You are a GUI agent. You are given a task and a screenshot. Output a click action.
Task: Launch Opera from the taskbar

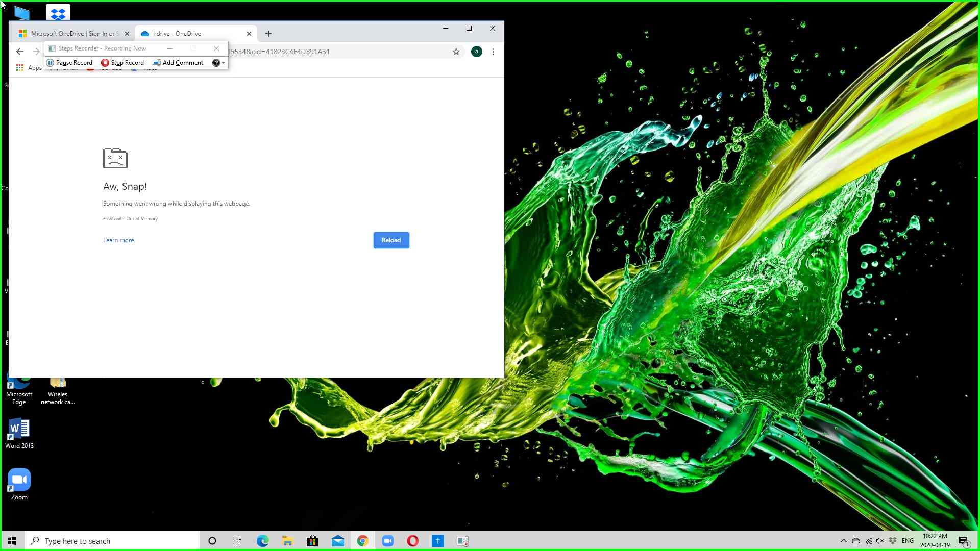click(412, 541)
